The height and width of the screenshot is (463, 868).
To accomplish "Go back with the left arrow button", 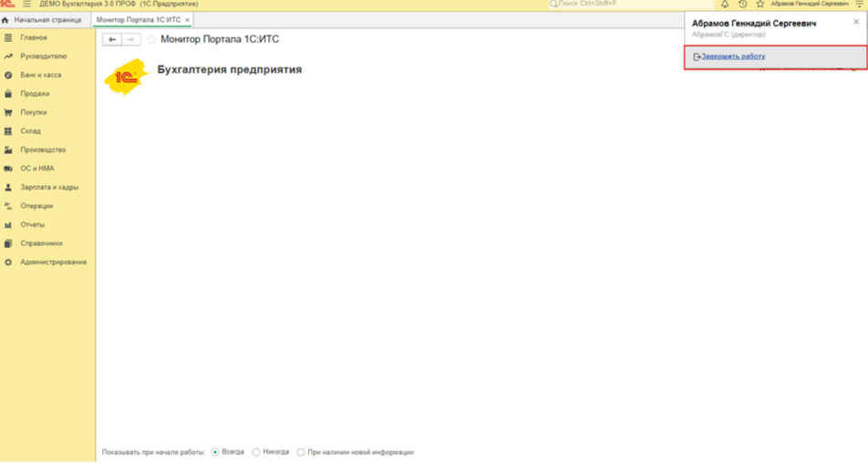I will pos(112,40).
